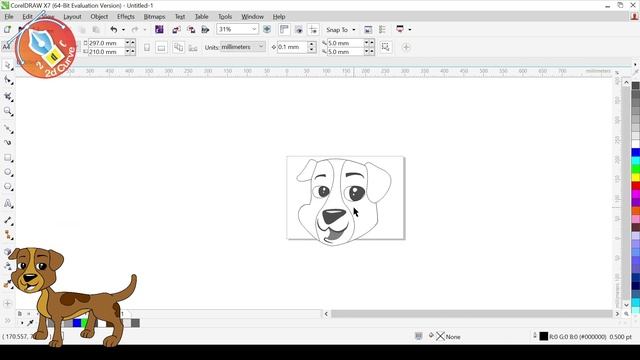Select the Parallel Dimension tool
640x360 pixels.
pyautogui.click(x=7, y=220)
